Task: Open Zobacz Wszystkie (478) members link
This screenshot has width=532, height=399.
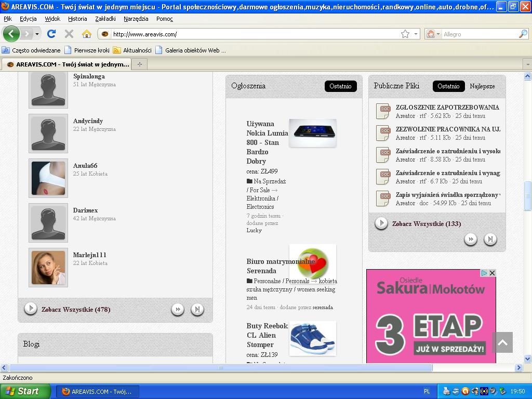Action: click(76, 310)
